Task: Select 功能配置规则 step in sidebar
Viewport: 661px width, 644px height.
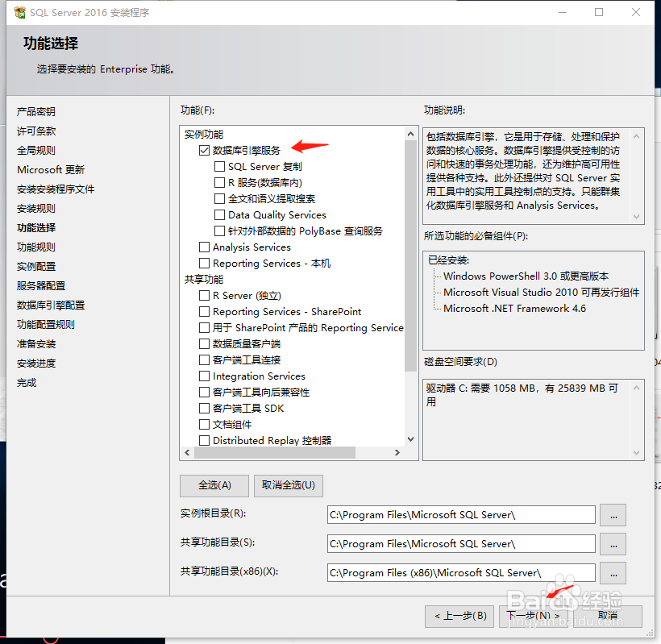Action: click(x=46, y=325)
